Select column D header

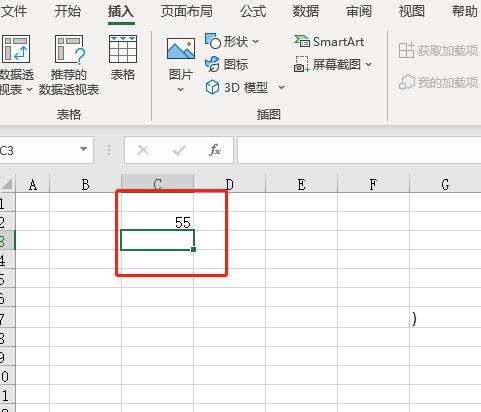[229, 184]
